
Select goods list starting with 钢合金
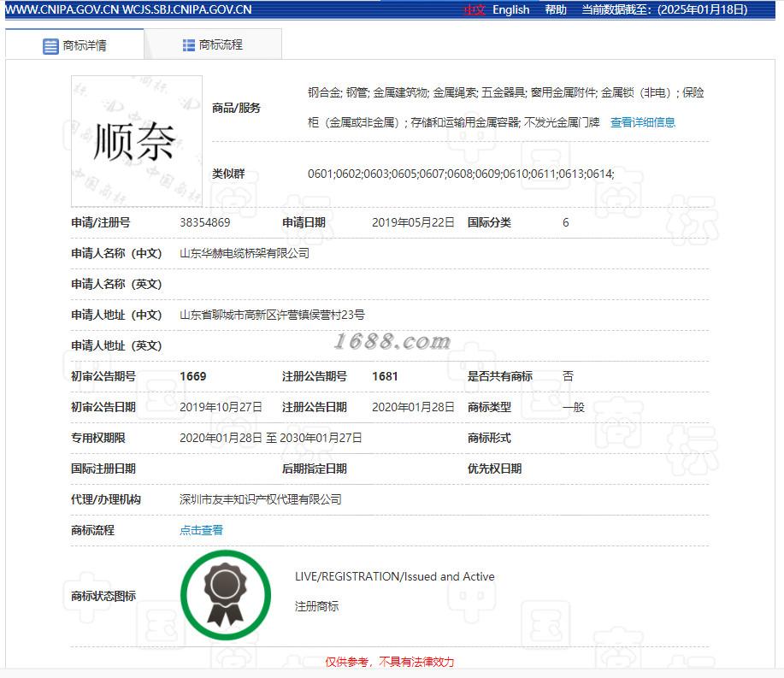(x=505, y=108)
